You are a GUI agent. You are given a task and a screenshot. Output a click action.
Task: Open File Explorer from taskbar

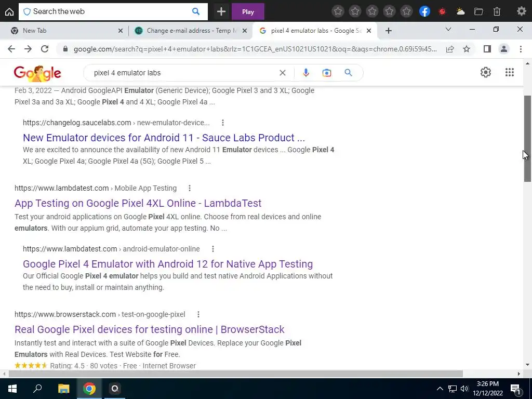(63, 389)
